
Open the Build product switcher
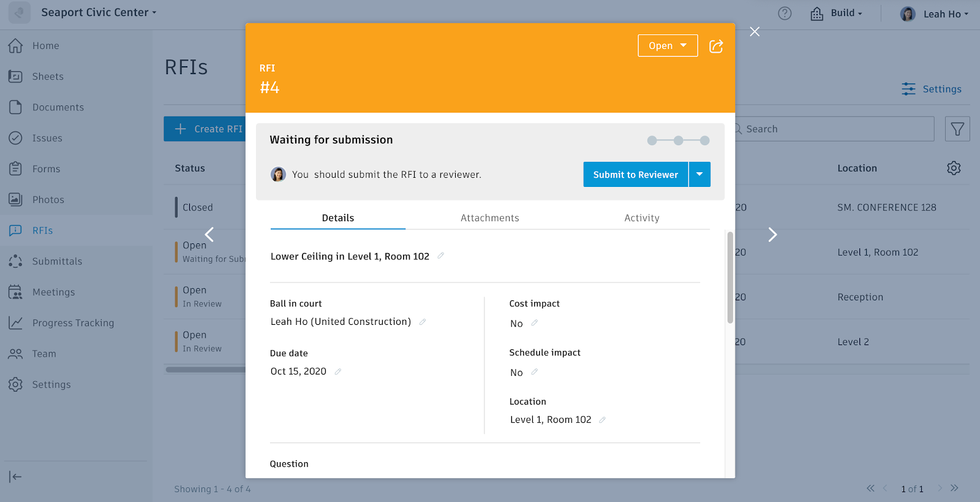point(836,13)
